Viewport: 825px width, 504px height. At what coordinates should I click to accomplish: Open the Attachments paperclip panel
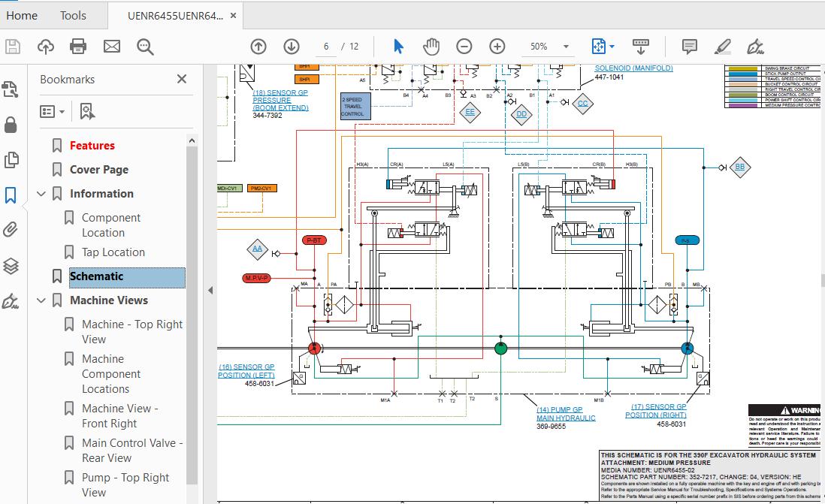pos(11,231)
